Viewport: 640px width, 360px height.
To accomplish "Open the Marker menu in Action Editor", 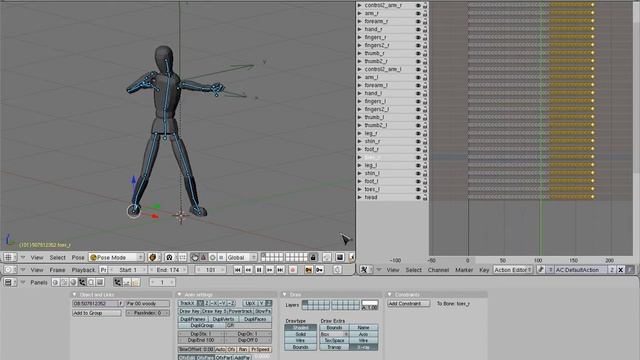I will click(x=464, y=270).
